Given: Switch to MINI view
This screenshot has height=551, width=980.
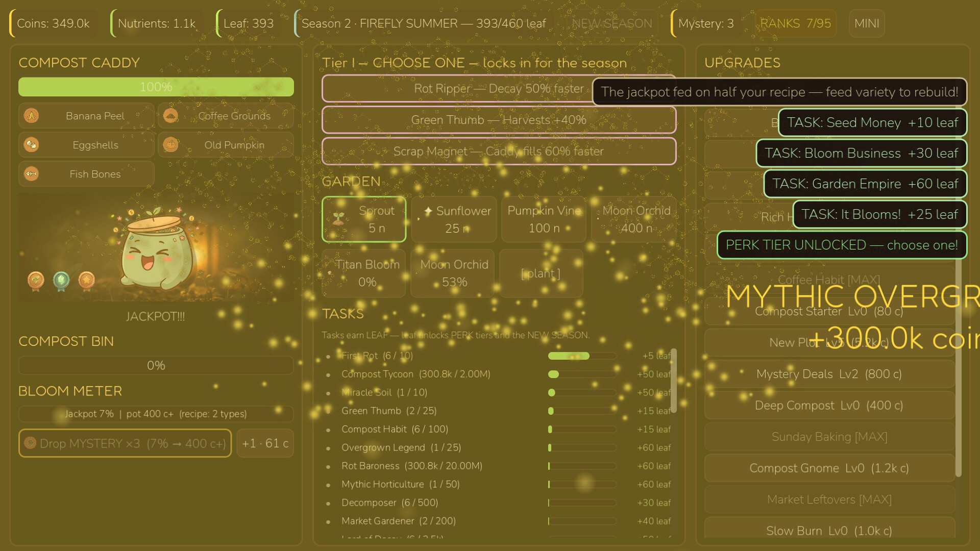Looking at the screenshot, I should [867, 23].
